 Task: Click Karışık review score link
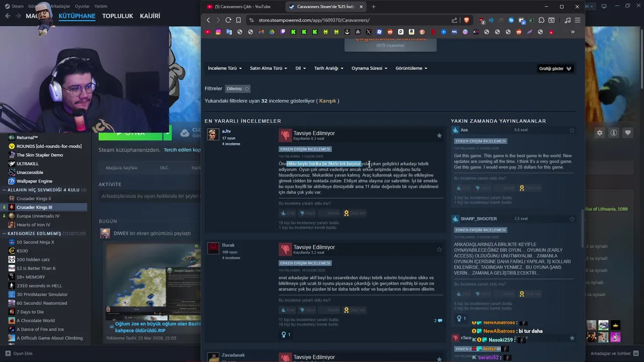(x=328, y=101)
